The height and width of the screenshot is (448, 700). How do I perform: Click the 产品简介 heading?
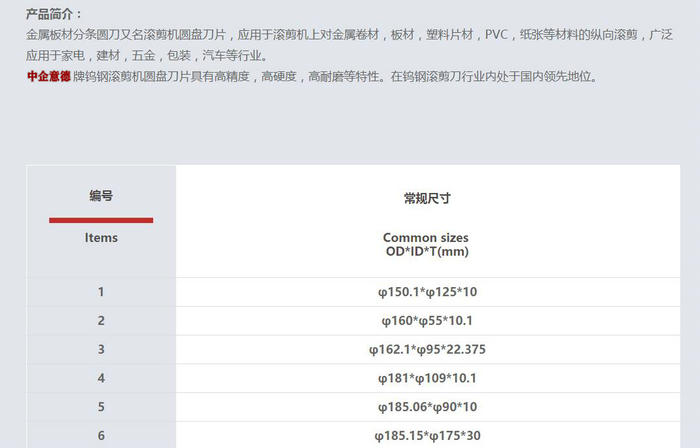coord(54,14)
